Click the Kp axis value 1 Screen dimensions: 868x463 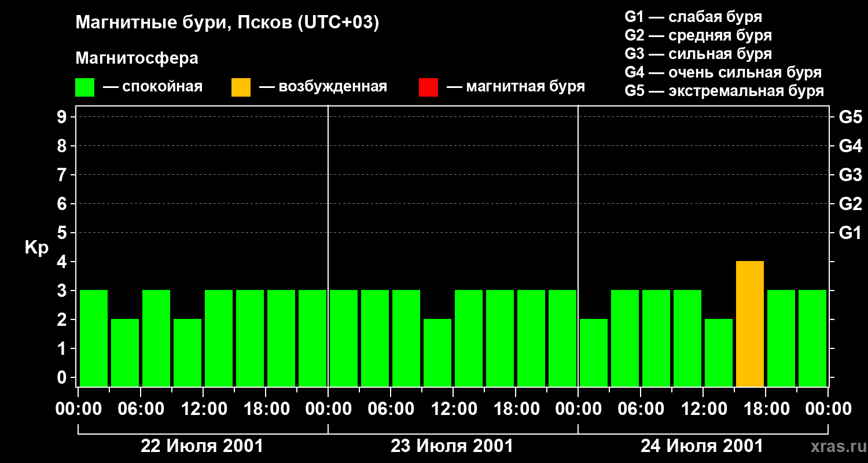(63, 348)
